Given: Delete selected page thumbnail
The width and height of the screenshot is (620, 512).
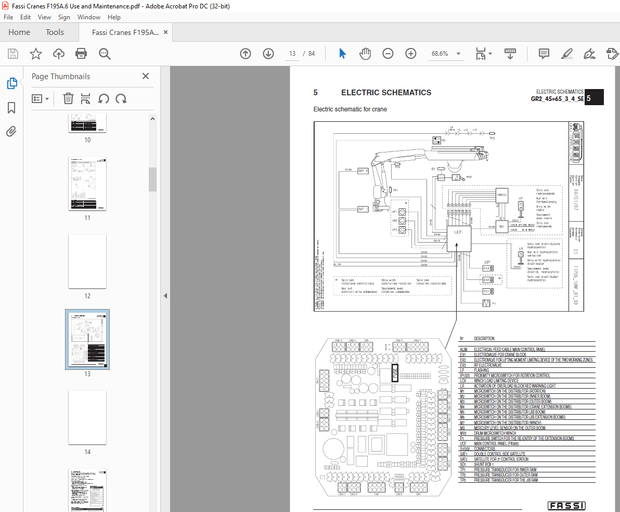Looking at the screenshot, I should pos(68,98).
